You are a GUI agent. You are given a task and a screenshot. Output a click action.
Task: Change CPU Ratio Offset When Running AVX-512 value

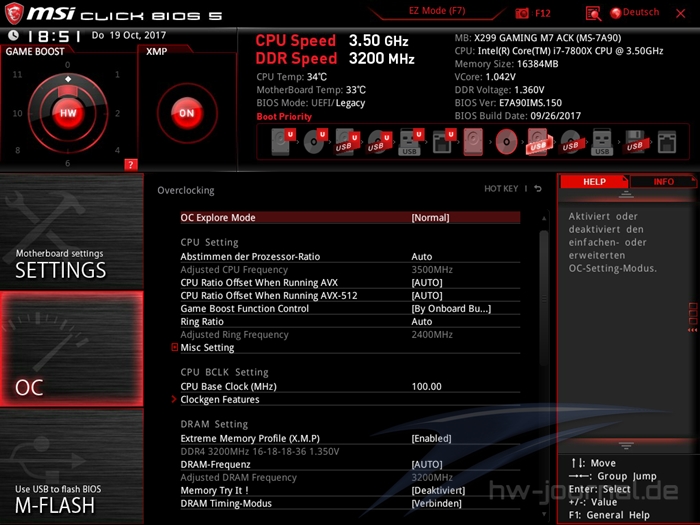point(427,296)
